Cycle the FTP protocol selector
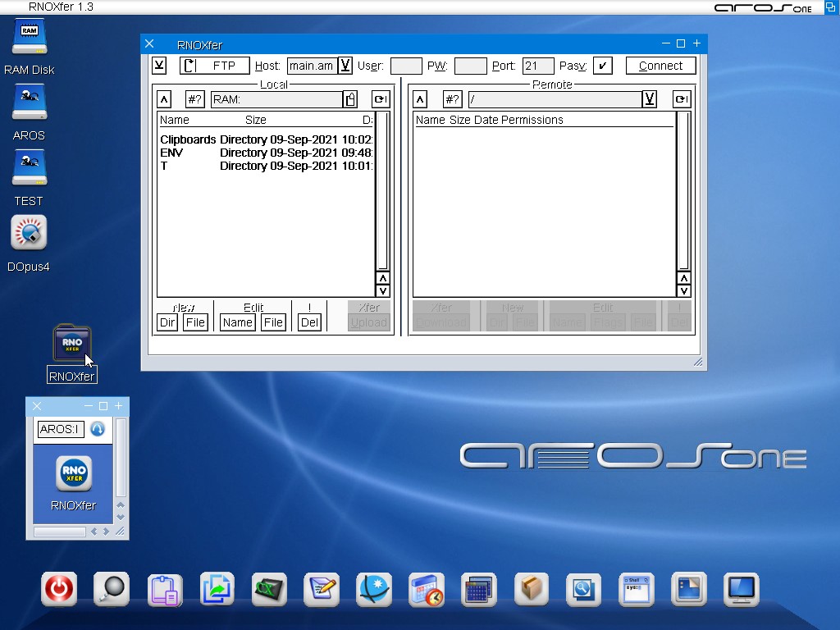 click(x=215, y=66)
